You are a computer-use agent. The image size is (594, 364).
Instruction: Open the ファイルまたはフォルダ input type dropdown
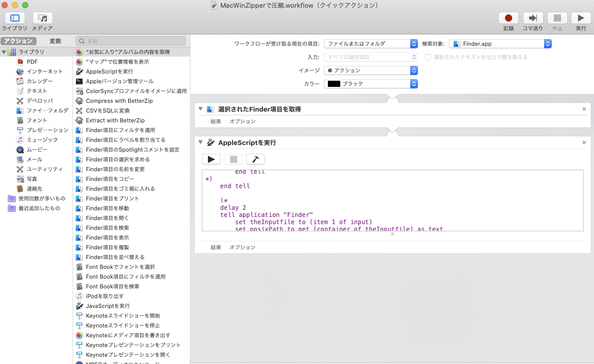pyautogui.click(x=371, y=44)
